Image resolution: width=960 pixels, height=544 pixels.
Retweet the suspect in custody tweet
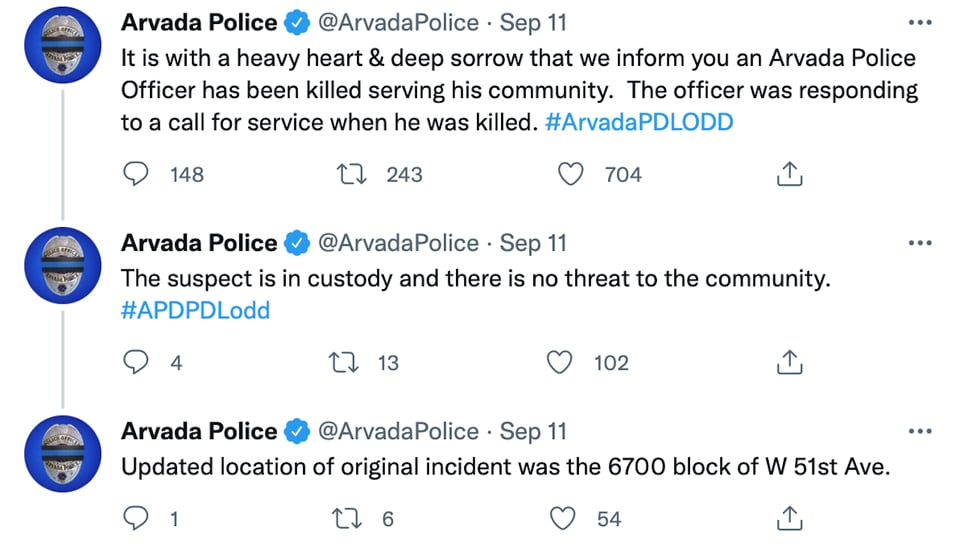(344, 362)
